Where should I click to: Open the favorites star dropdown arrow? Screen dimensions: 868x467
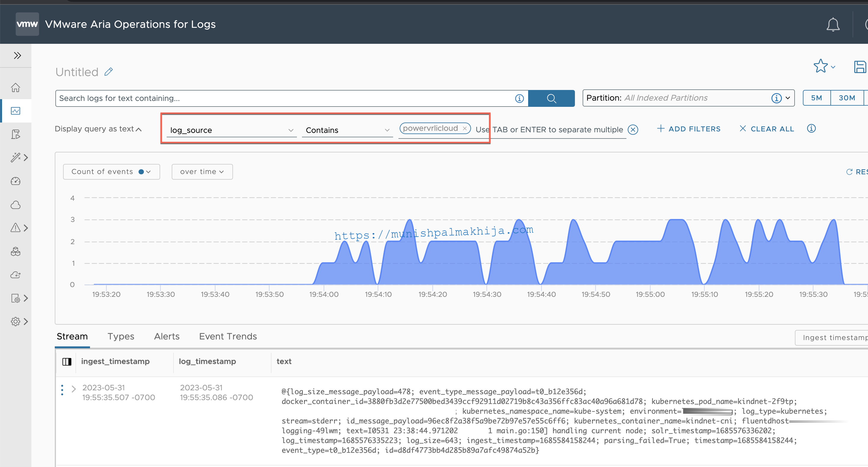tap(833, 67)
